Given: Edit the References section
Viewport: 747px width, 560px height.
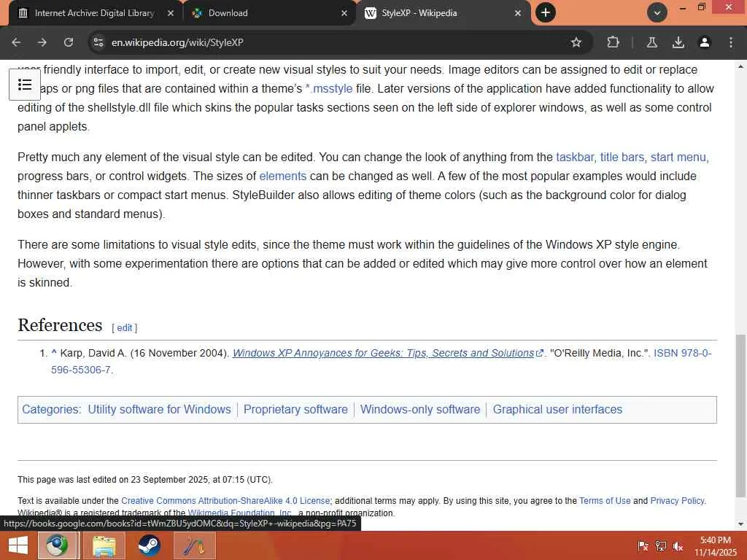Looking at the screenshot, I should click(x=125, y=327).
